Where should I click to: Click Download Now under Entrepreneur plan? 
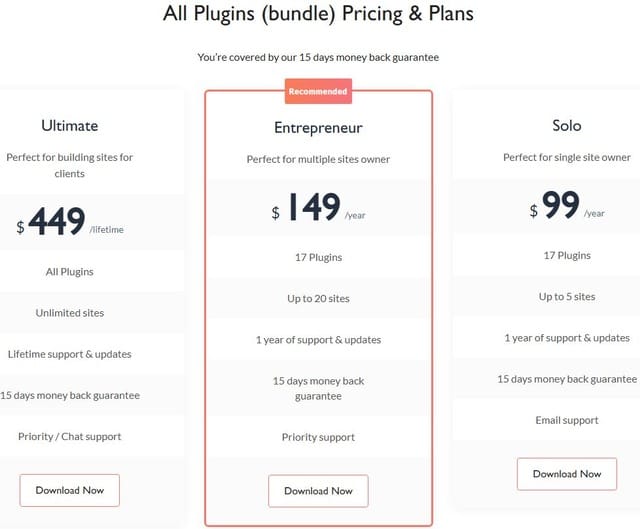pyautogui.click(x=318, y=491)
